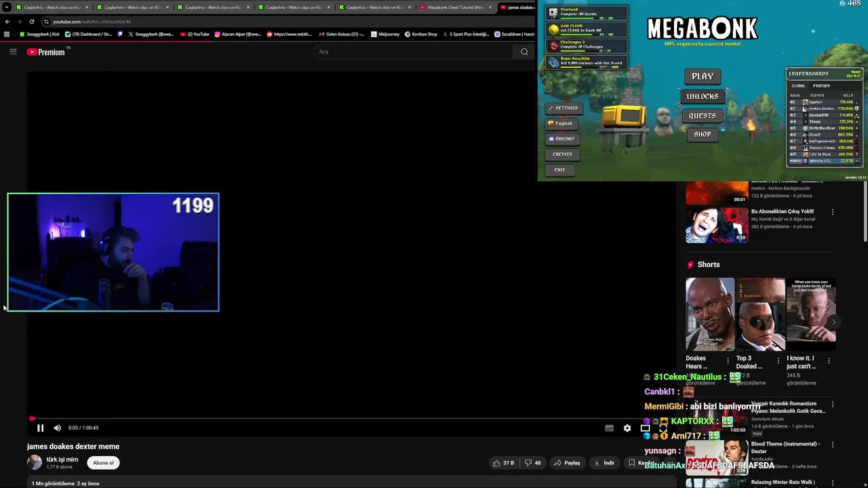868x488 pixels.
Task: Open the browser tab search dropdown arrow
Action: (6, 7)
